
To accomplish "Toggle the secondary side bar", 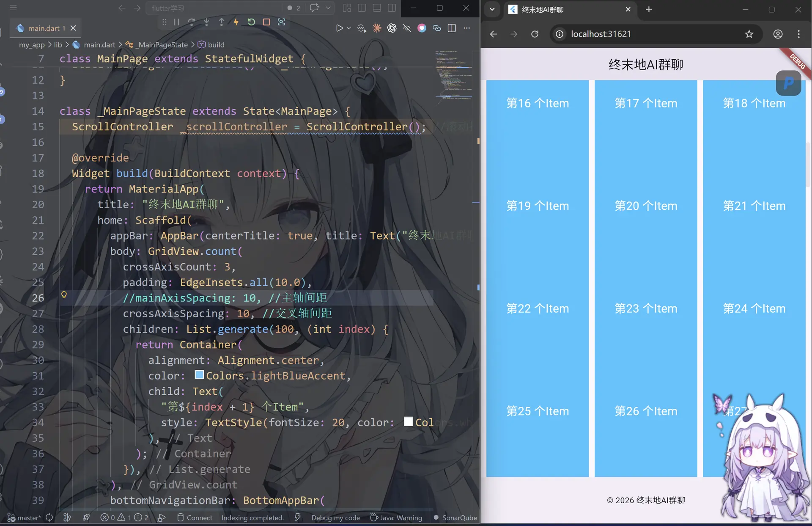I will click(x=392, y=8).
